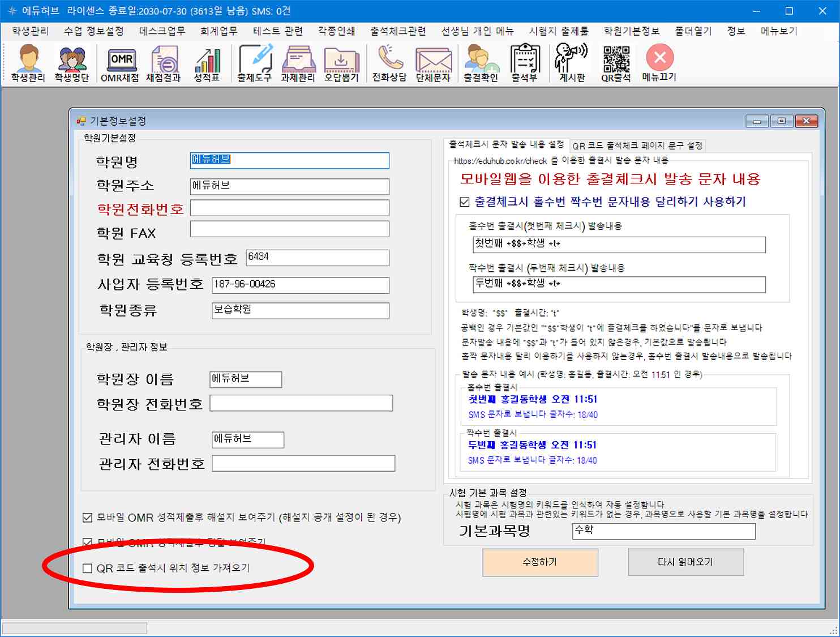Open the 선생님 개인 메뉴 menu
840x637 pixels.
477,31
